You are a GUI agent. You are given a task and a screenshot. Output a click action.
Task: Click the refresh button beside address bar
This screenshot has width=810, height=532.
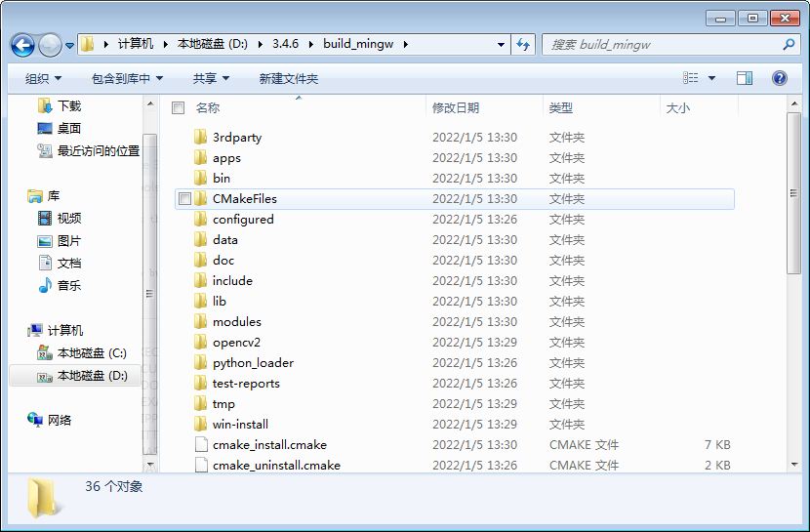click(523, 44)
